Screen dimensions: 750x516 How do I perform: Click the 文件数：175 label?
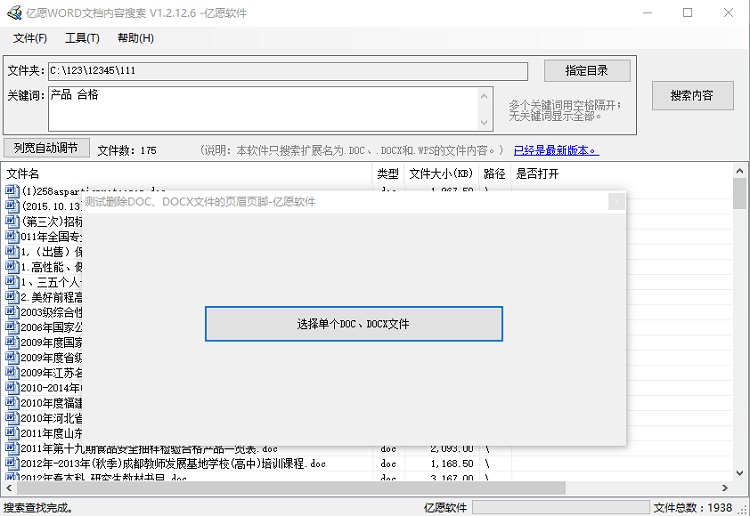127,151
